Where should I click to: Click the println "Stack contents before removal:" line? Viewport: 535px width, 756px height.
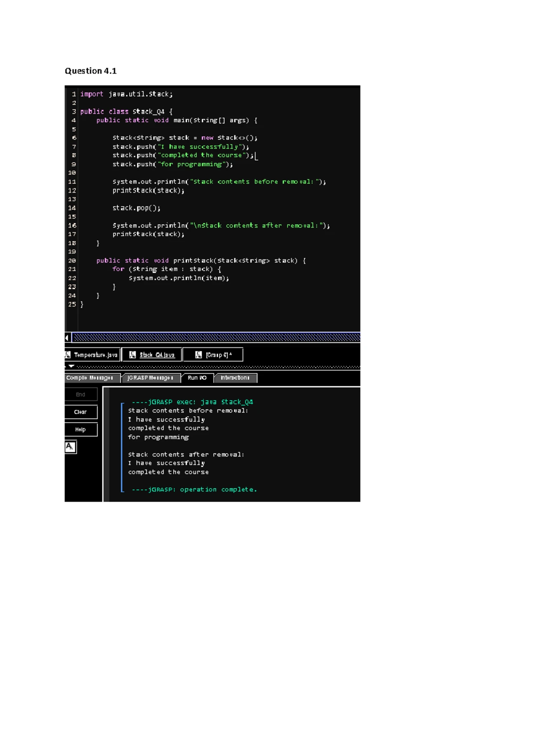pyautogui.click(x=219, y=182)
